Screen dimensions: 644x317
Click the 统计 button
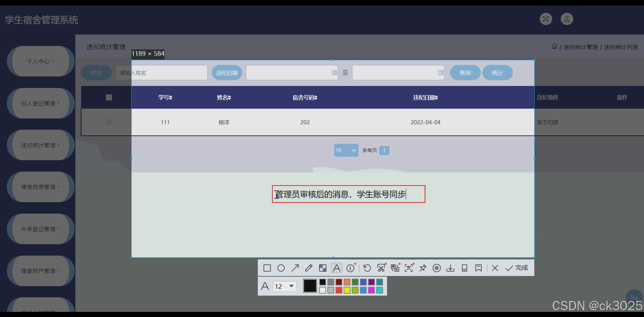coord(497,73)
